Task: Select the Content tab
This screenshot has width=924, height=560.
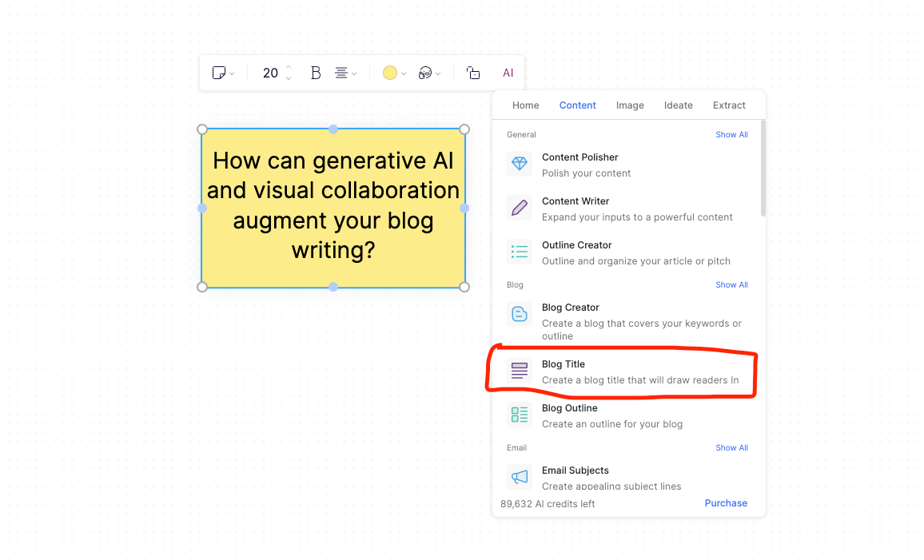Action: 577,105
